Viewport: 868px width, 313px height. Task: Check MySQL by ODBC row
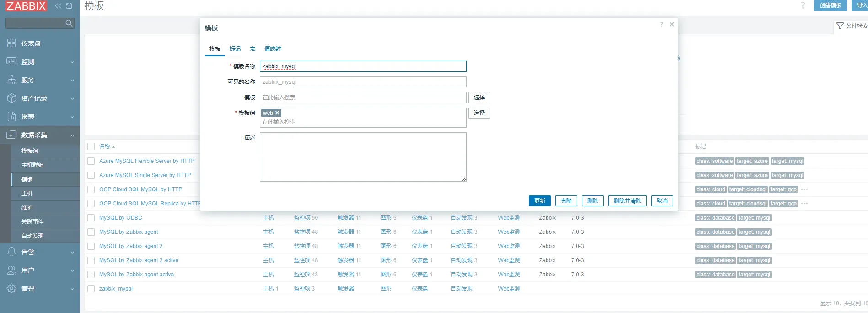[x=91, y=218]
